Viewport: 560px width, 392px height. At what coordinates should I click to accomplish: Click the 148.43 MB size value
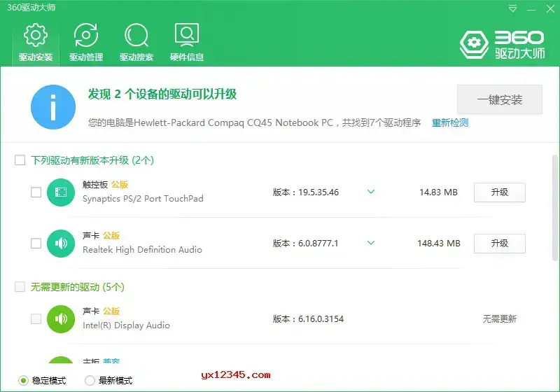pyautogui.click(x=439, y=244)
